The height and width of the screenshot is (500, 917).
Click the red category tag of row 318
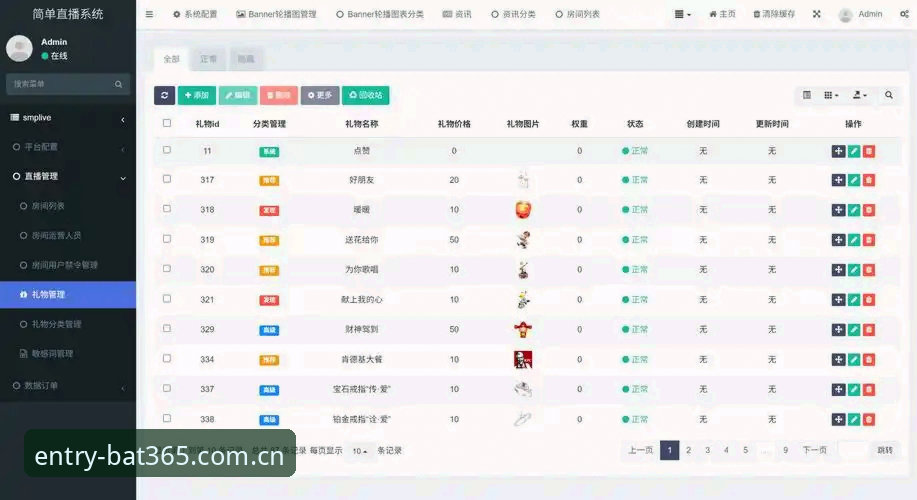click(x=269, y=211)
